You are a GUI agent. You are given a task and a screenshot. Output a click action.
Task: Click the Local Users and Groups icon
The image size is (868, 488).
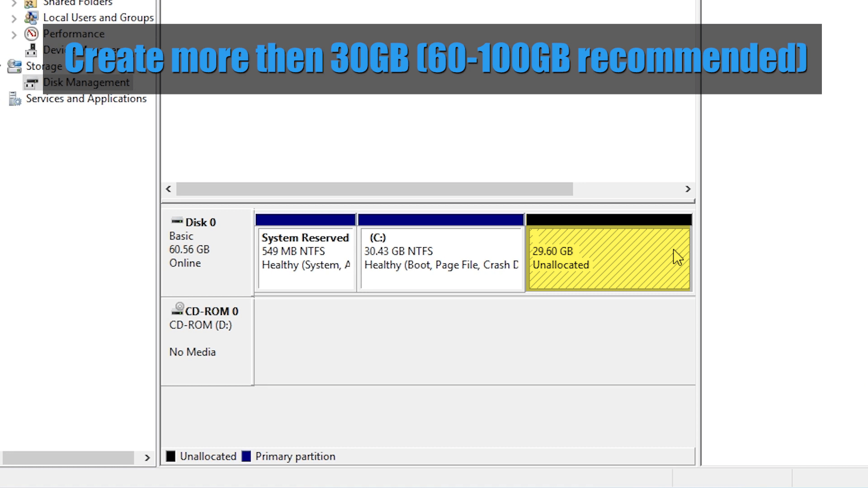(x=31, y=17)
